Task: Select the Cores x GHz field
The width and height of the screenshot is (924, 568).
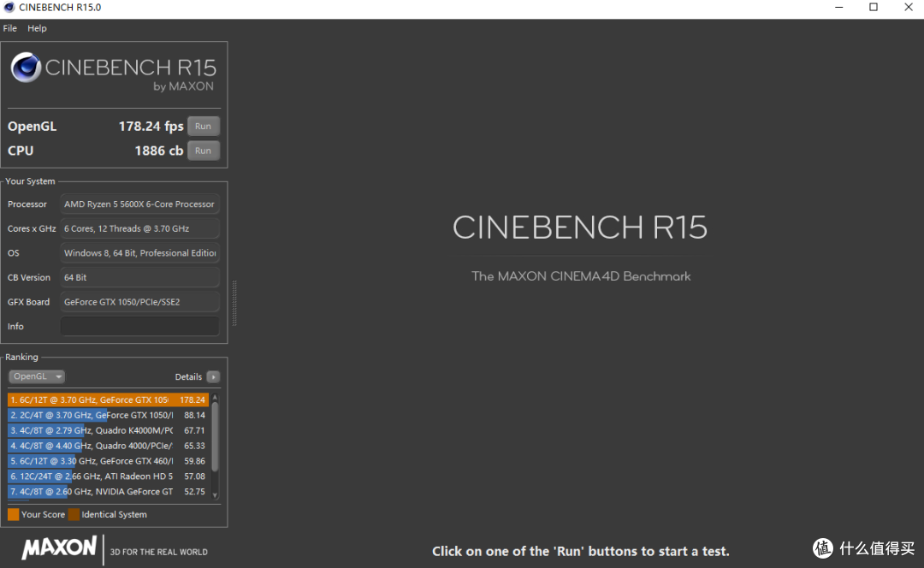Action: point(139,228)
